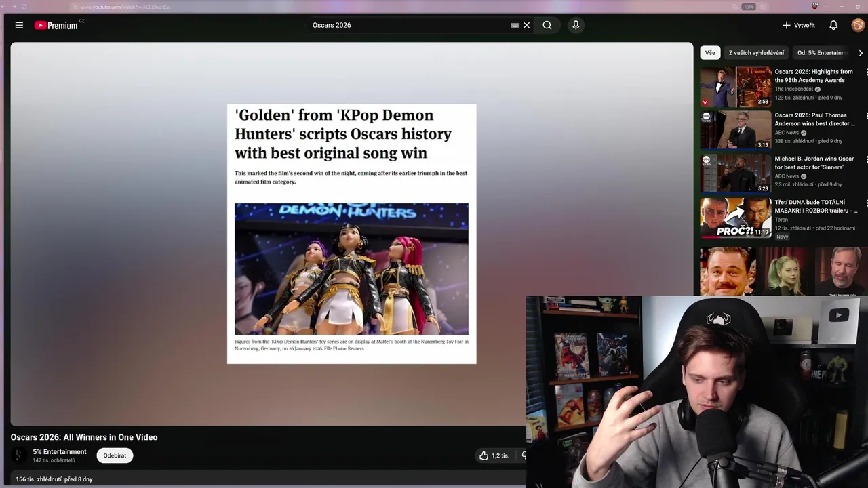Screen dimensions: 868x488
Task: Open more options for Paul Thomas Anderson video
Action: [x=866, y=115]
